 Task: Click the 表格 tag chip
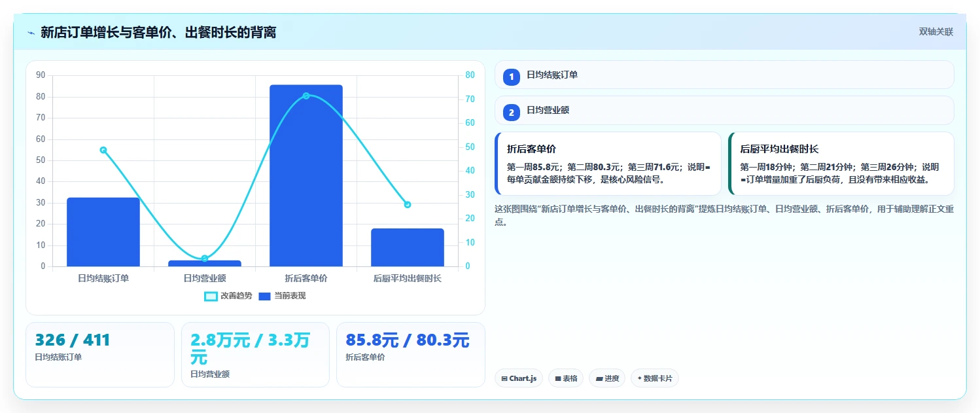point(566,378)
